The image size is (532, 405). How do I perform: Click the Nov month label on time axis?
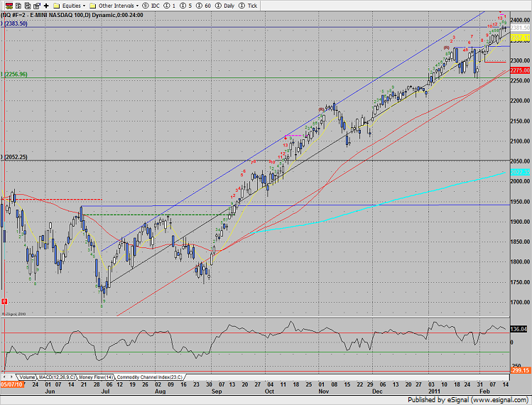point(324,391)
